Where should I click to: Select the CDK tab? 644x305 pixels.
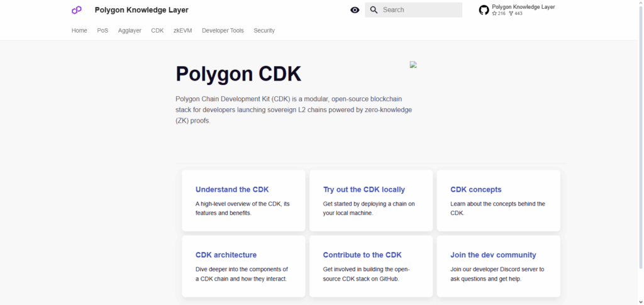tap(157, 30)
